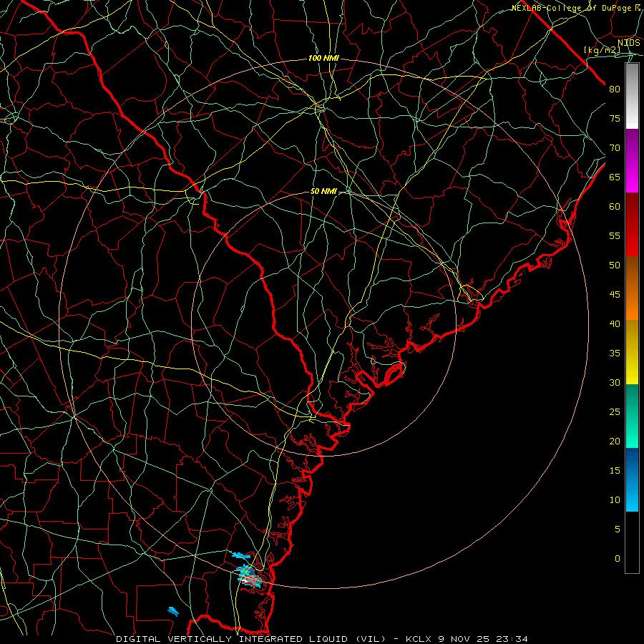Image resolution: width=644 pixels, height=644 pixels.
Task: Click the isolated blue echo in the lower left
Action: [173, 612]
